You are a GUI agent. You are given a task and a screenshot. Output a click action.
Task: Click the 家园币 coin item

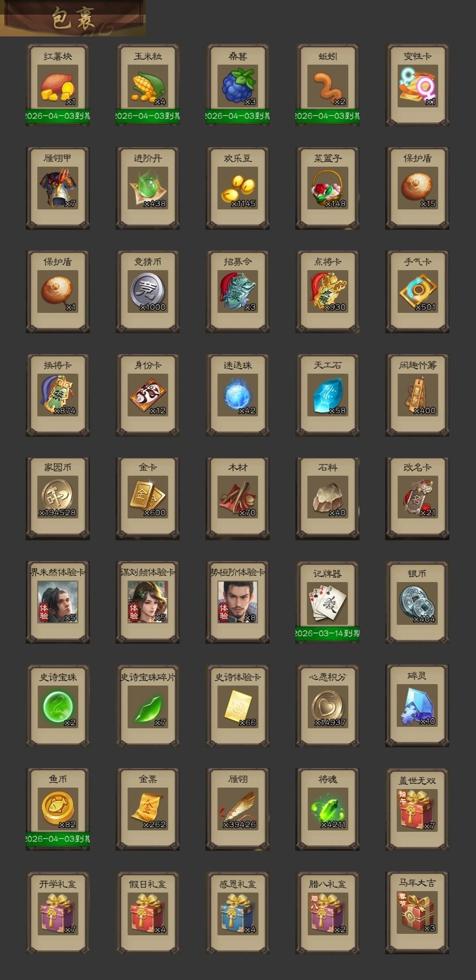[58, 499]
